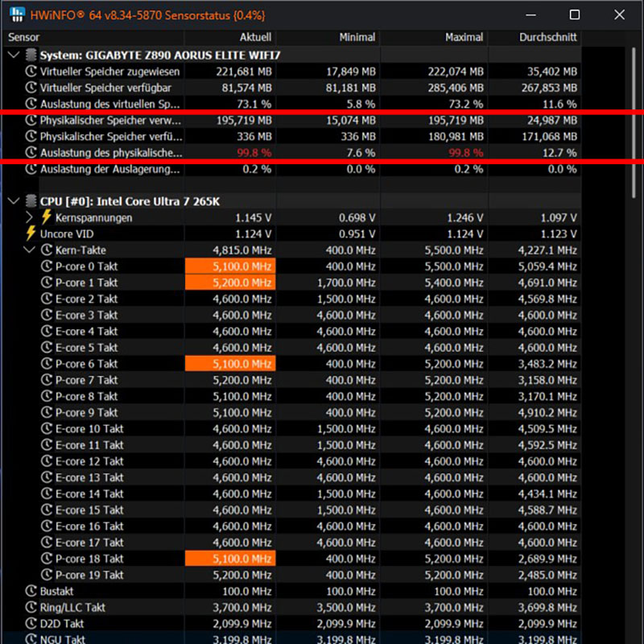
Task: Click the lightning icon of Kernspannungen
Action: pyautogui.click(x=47, y=217)
